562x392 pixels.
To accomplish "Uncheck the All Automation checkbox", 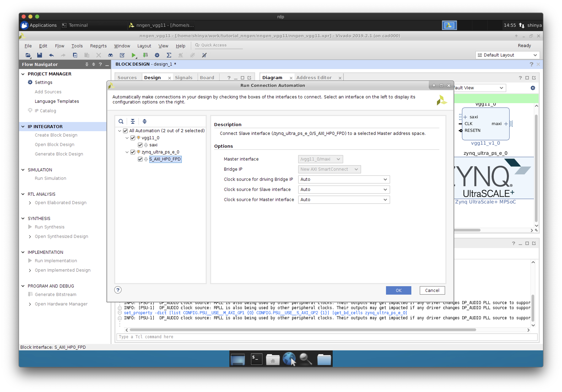I will (x=125, y=131).
